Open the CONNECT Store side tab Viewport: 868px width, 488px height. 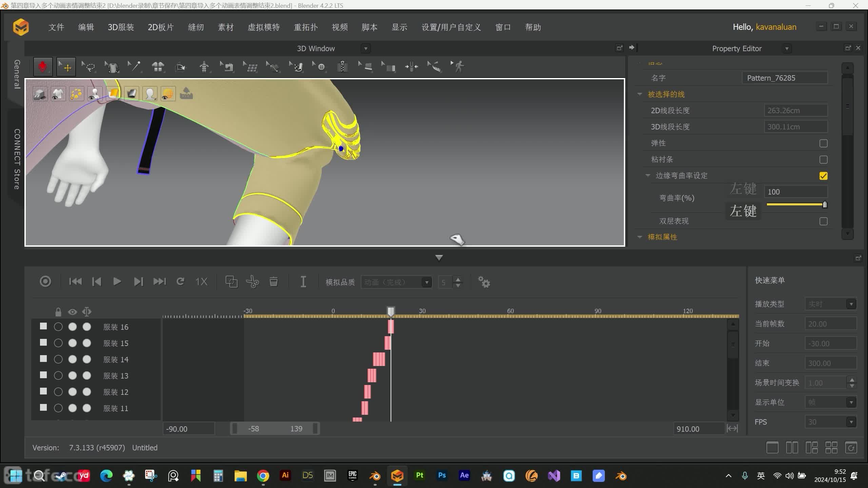point(16,159)
